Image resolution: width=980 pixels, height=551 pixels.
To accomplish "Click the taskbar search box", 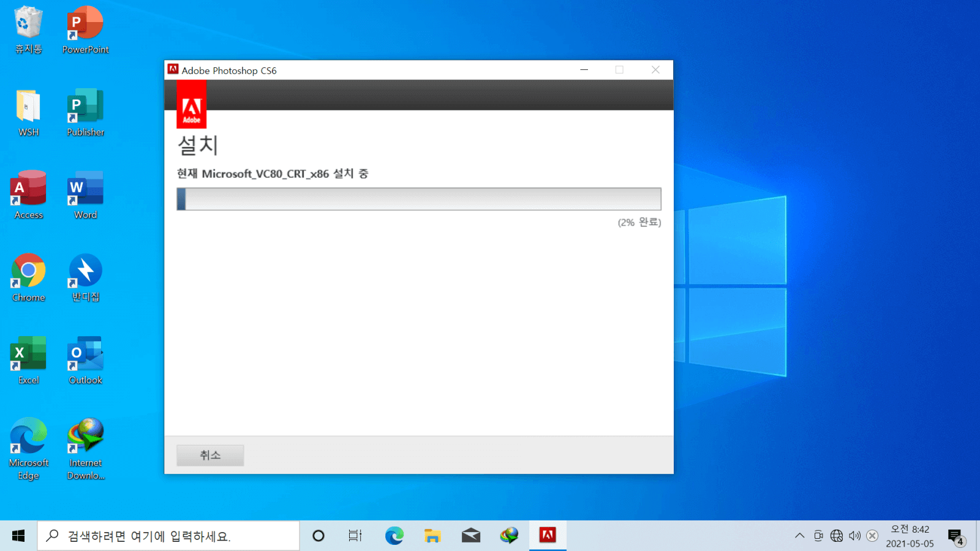I will (168, 536).
